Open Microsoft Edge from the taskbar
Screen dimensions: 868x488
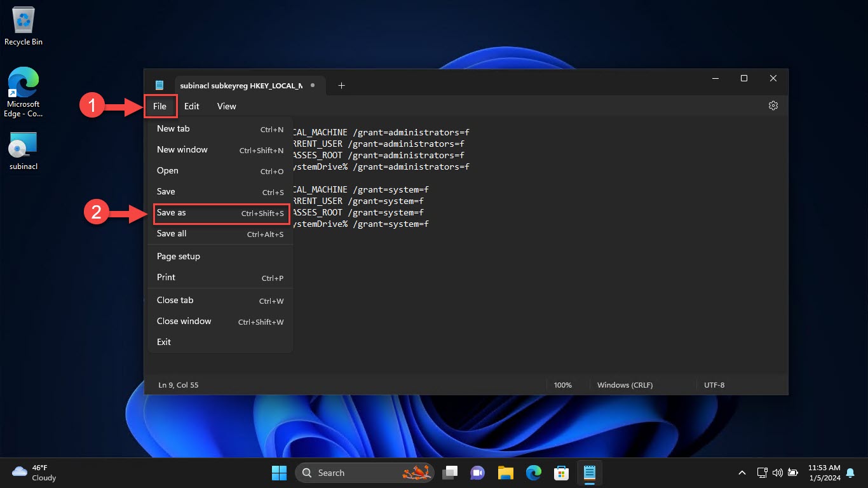click(533, 473)
